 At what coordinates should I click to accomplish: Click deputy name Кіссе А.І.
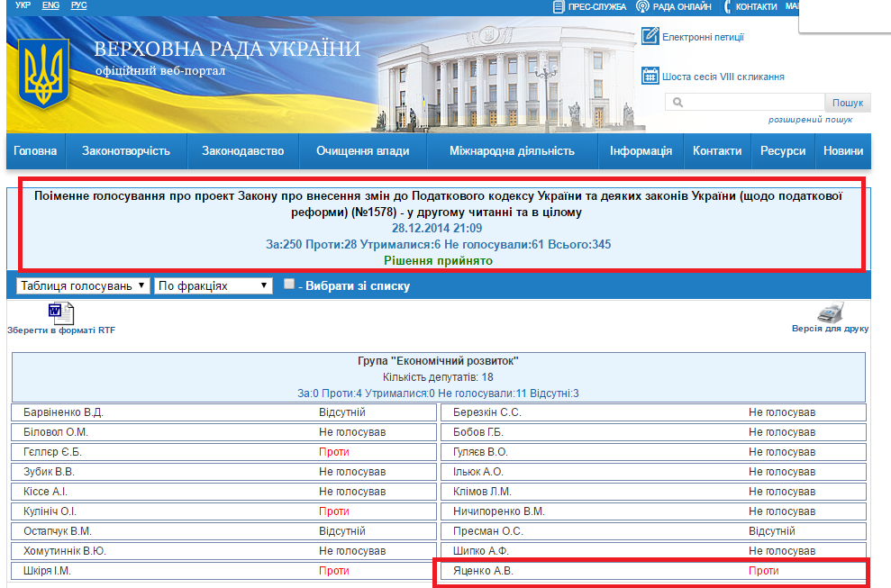[x=45, y=492]
